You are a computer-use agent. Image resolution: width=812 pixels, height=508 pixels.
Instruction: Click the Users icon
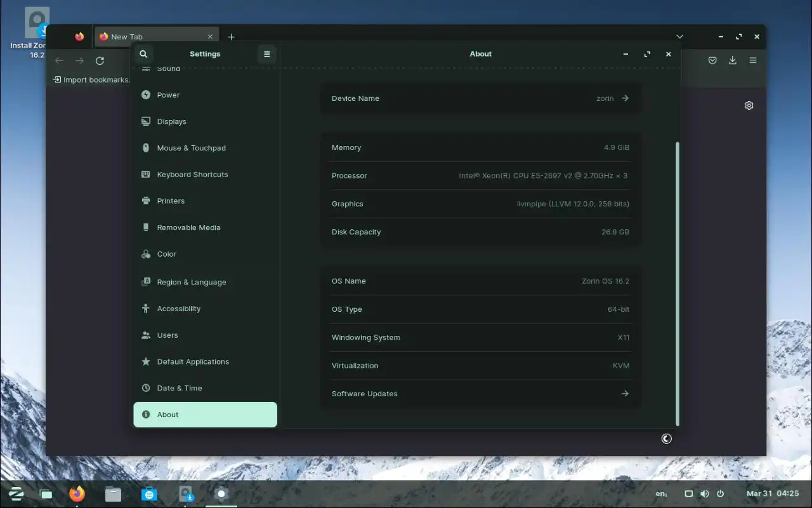tap(146, 335)
